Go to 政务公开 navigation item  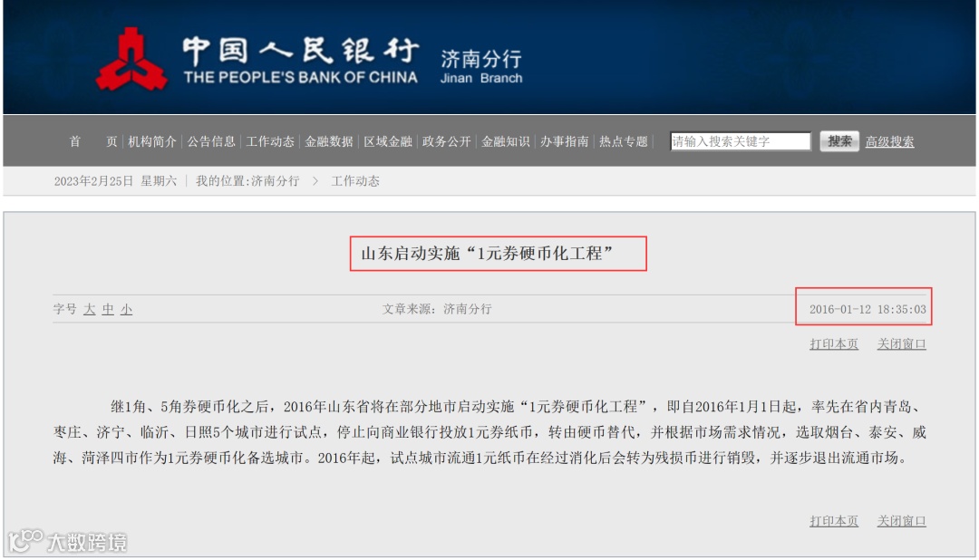(446, 141)
